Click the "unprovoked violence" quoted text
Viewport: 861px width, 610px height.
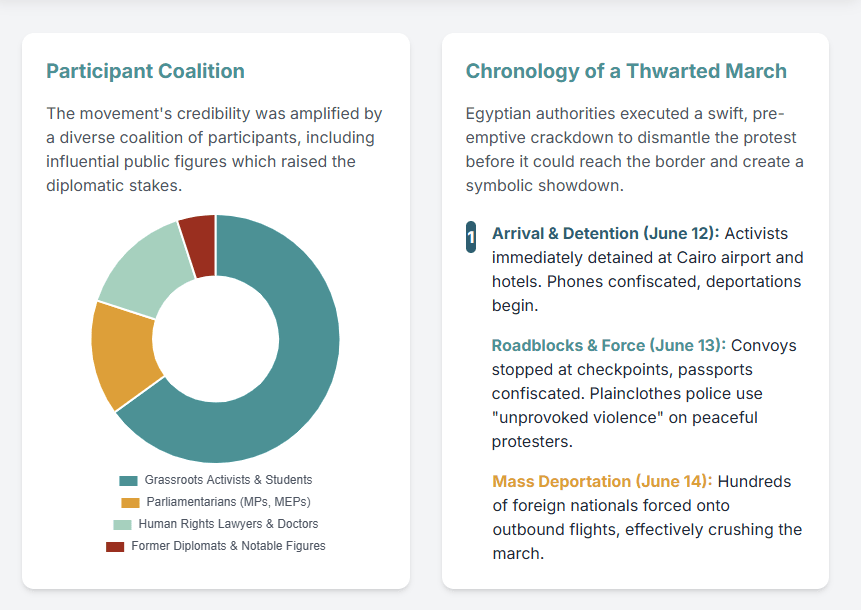pyautogui.click(x=575, y=417)
